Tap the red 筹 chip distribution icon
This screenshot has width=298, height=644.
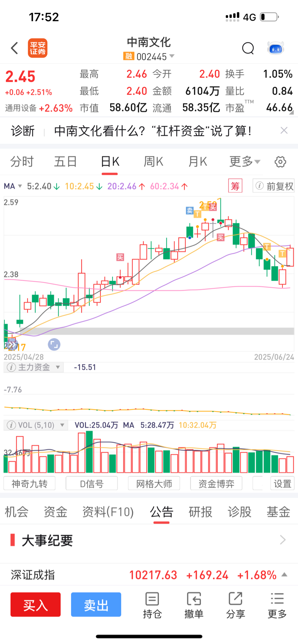click(235, 186)
